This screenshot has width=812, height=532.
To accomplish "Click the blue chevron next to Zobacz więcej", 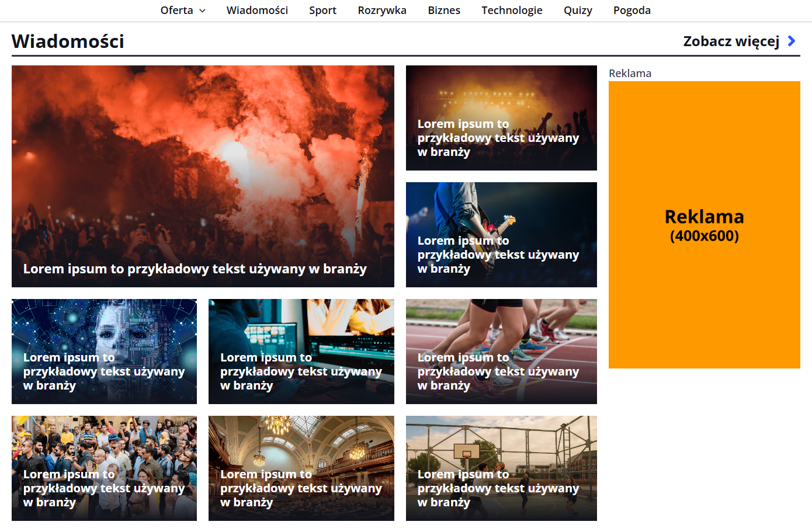I will tap(792, 41).
